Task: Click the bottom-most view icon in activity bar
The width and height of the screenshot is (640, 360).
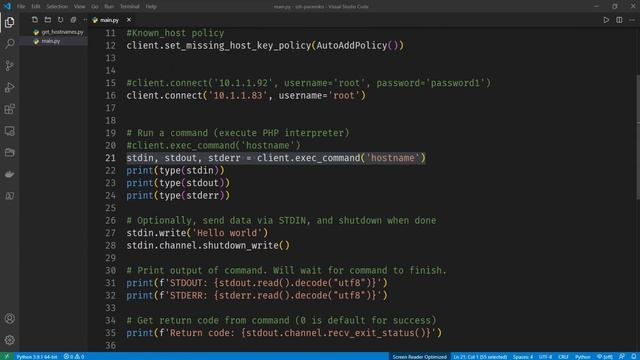Action: coord(9,196)
